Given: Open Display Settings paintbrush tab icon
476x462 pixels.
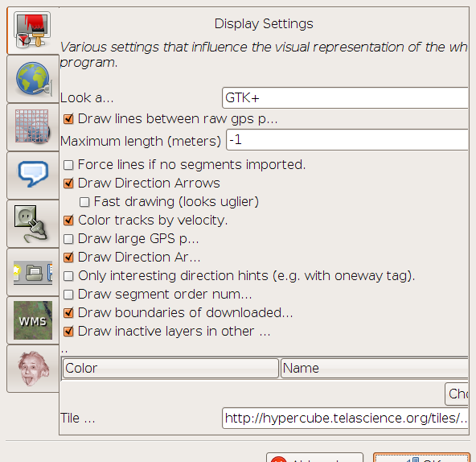Looking at the screenshot, I should [32, 30].
